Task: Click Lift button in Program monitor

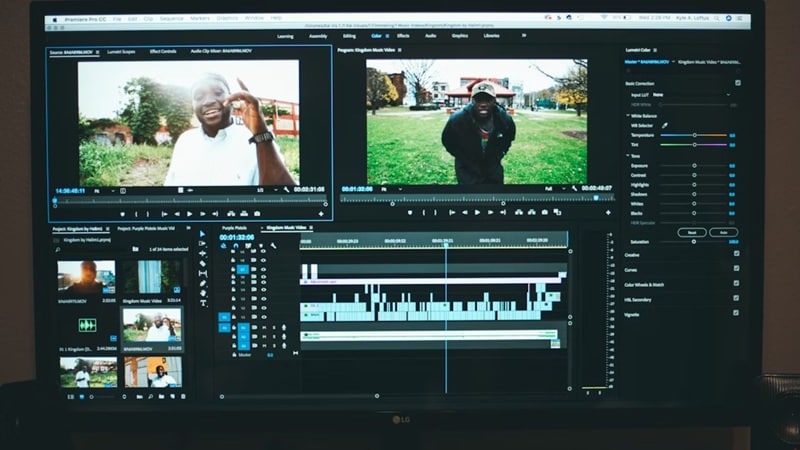Action: pos(519,212)
